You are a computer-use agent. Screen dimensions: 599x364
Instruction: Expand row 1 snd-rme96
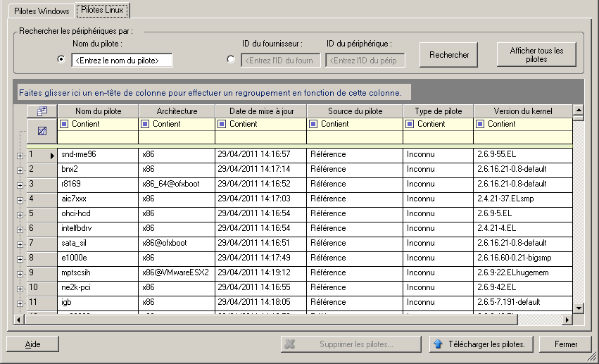(20, 155)
